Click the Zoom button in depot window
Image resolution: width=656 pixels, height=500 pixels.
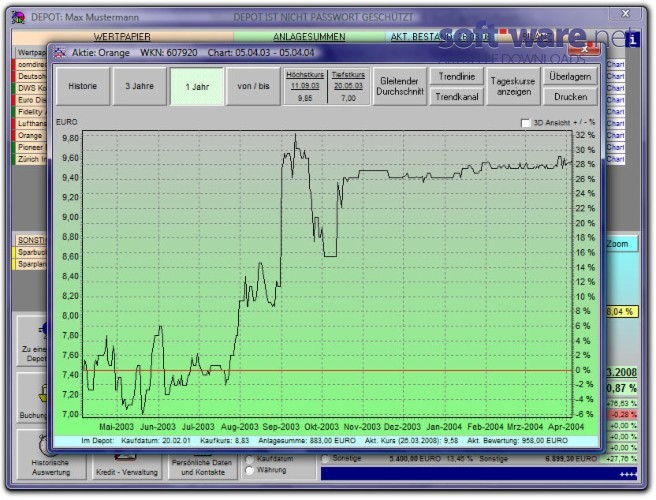622,244
